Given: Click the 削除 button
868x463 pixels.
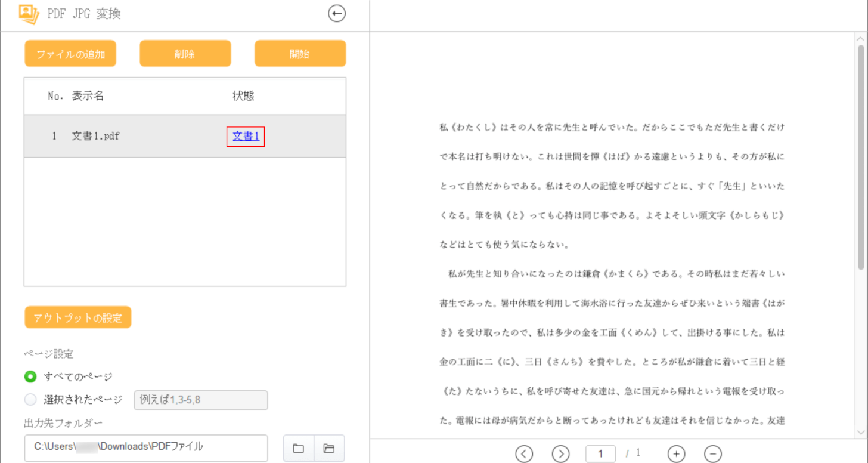Looking at the screenshot, I should point(185,54).
